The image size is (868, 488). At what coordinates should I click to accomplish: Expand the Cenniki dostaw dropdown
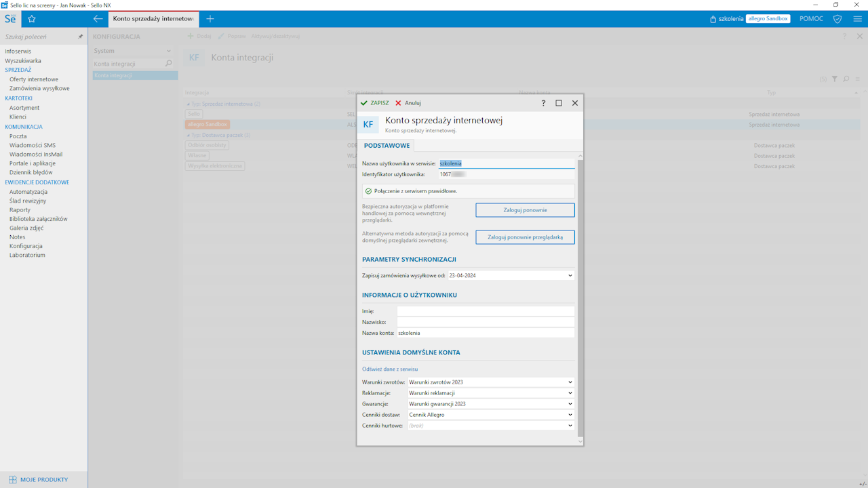[x=570, y=415]
